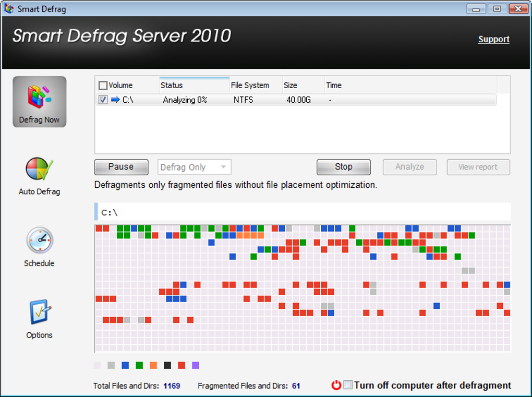
Task: Toggle the select-all Volume checkbox
Action: point(103,85)
